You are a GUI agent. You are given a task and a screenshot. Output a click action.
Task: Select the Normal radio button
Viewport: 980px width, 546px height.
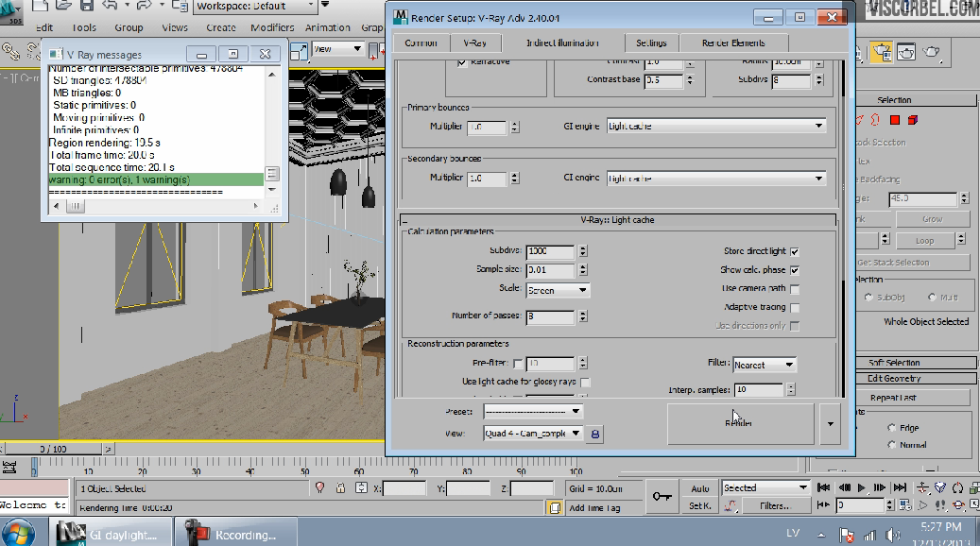(891, 445)
